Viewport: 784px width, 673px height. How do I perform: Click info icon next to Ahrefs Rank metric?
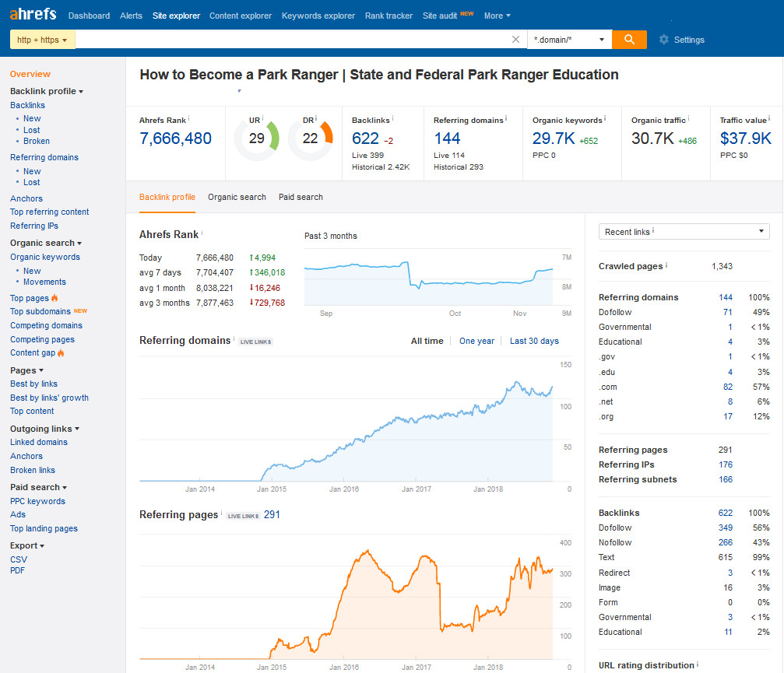pyautogui.click(x=188, y=119)
